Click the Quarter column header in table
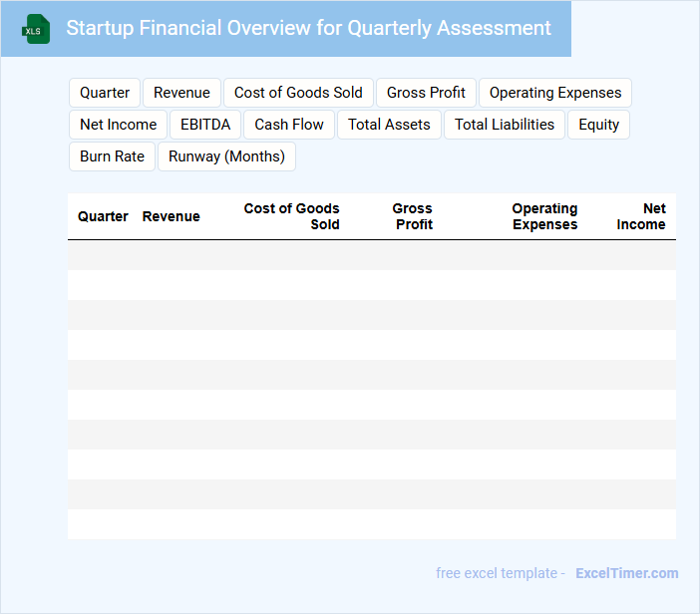Viewport: 700px width, 614px height. coord(103,216)
